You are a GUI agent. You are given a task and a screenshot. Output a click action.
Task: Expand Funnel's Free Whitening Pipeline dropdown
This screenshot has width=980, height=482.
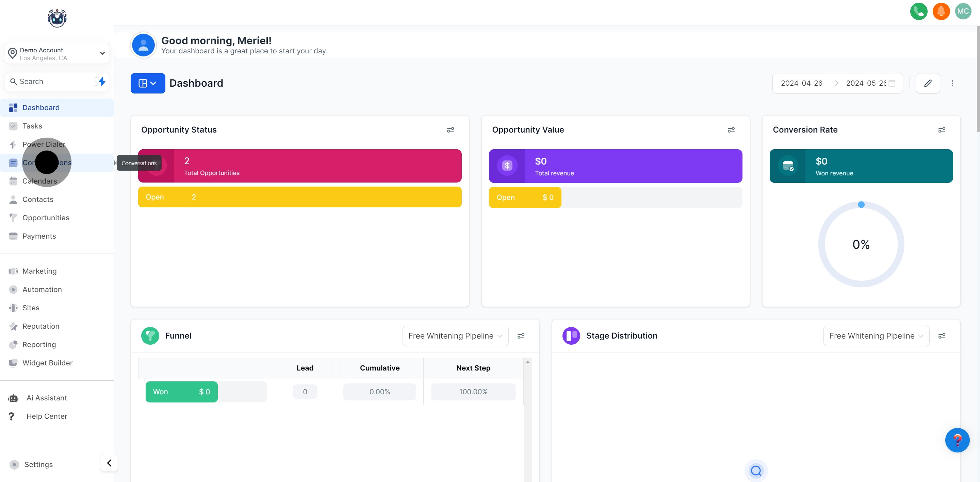[455, 335]
